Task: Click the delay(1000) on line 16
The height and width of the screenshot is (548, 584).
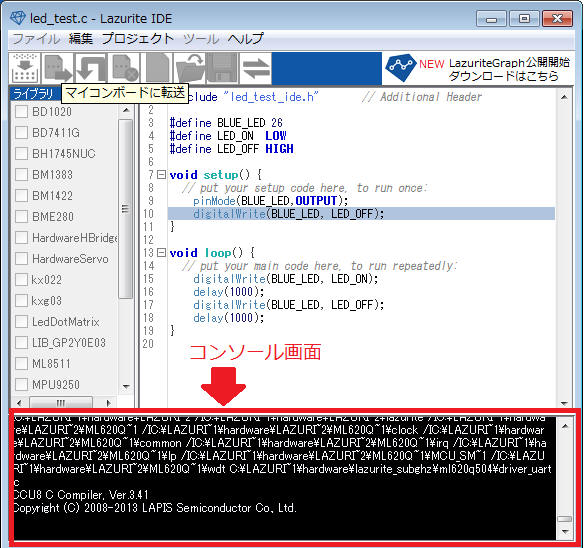Action: point(228,292)
